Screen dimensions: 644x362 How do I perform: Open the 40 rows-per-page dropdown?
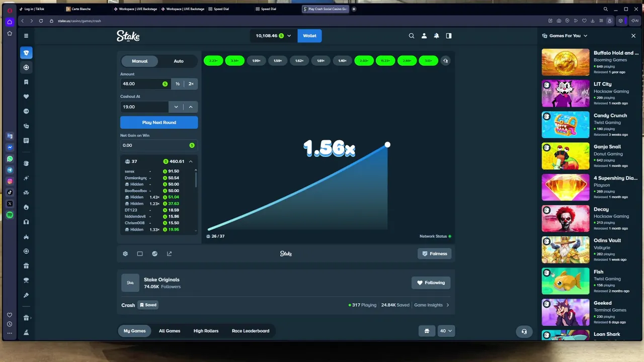pyautogui.click(x=446, y=331)
